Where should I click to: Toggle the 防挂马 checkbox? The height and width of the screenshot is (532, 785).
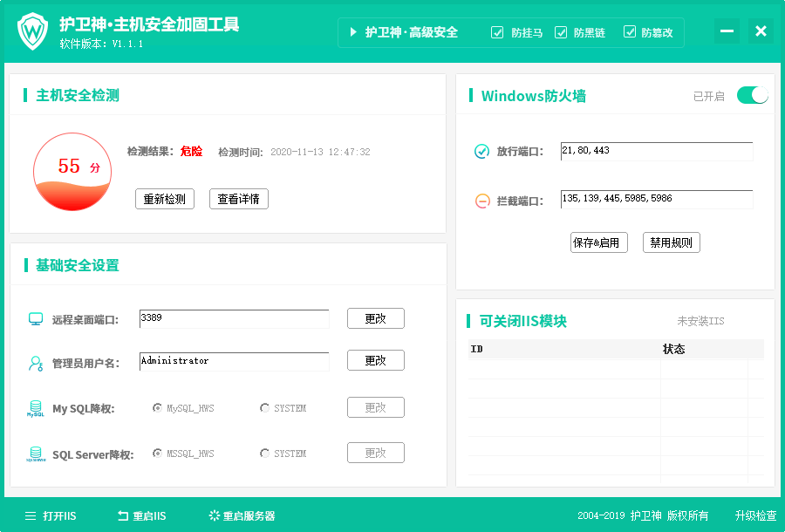pos(497,32)
